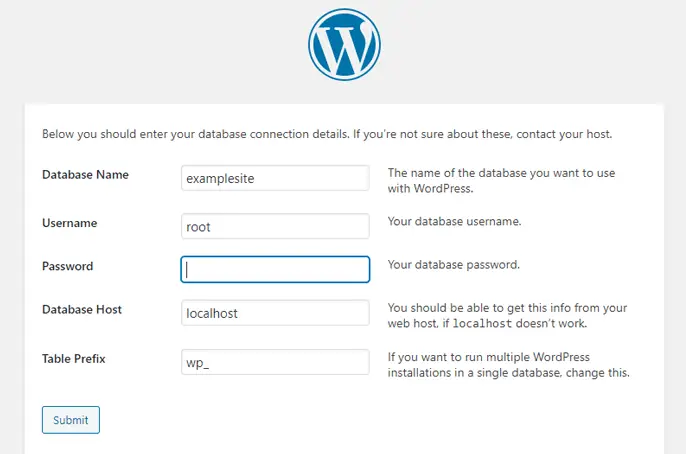Viewport: 686px width, 454px height.
Task: Select the Database Host label
Action: [82, 309]
